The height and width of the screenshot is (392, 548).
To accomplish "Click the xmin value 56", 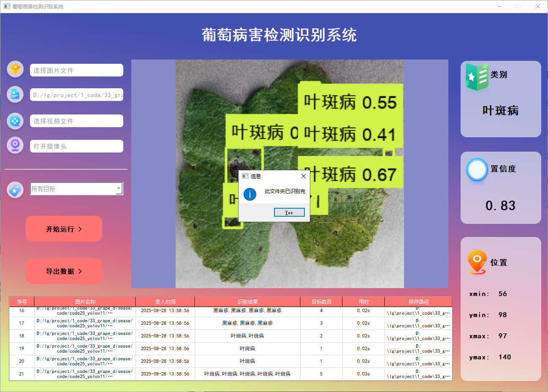I will 502,294.
